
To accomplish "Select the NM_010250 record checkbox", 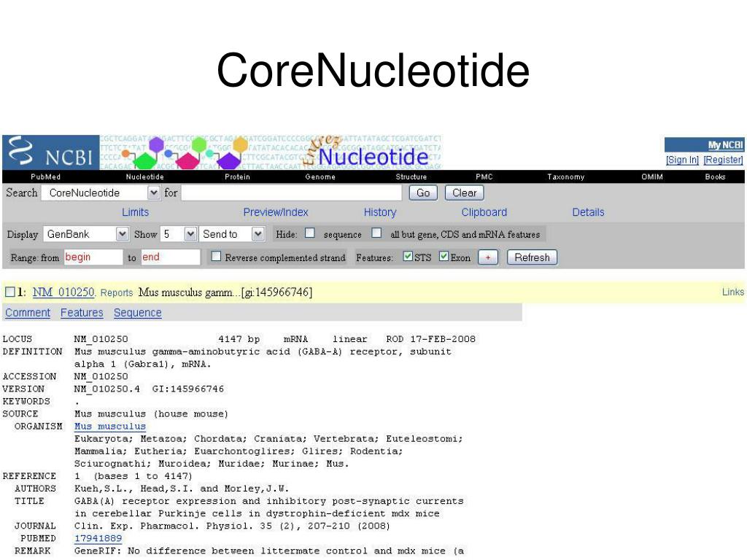I will [10, 292].
